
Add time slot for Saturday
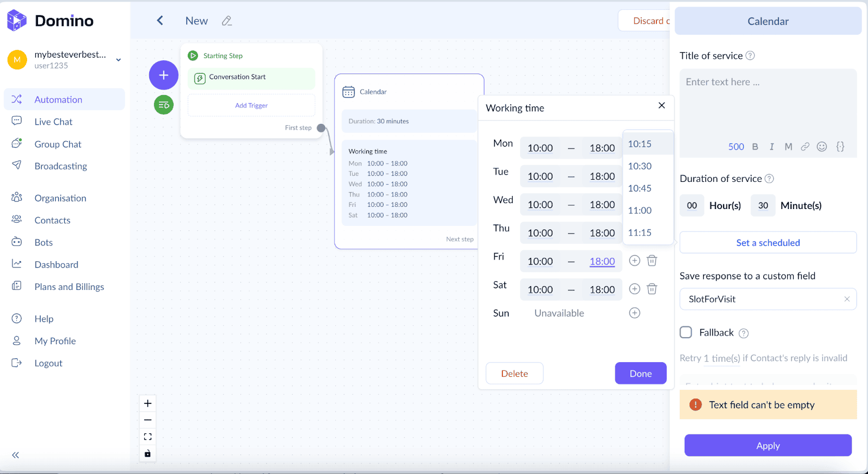[635, 289]
